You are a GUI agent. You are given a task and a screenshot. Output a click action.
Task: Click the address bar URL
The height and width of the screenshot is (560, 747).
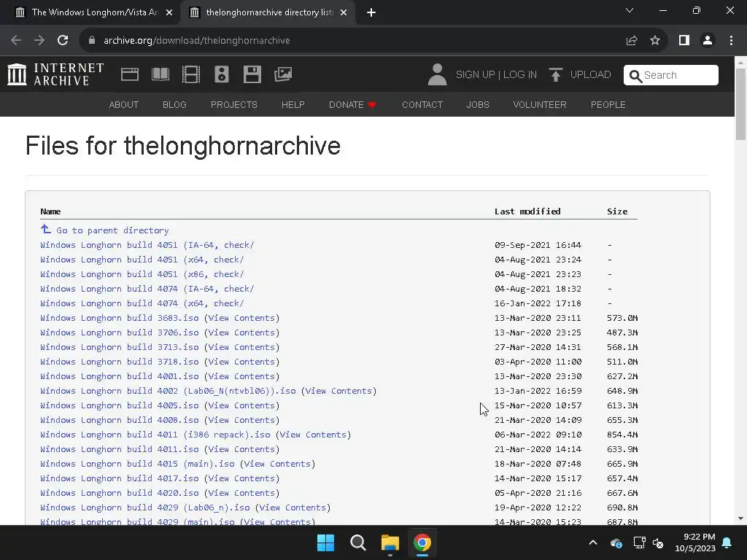(197, 41)
